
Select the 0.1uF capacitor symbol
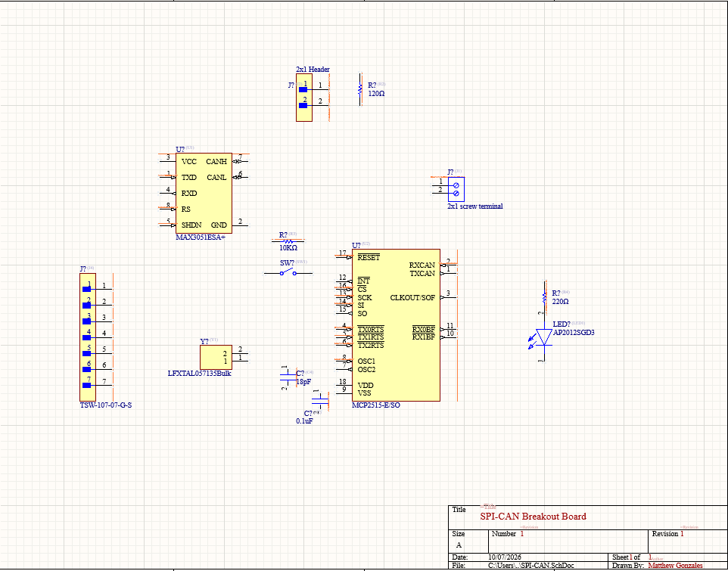320,399
